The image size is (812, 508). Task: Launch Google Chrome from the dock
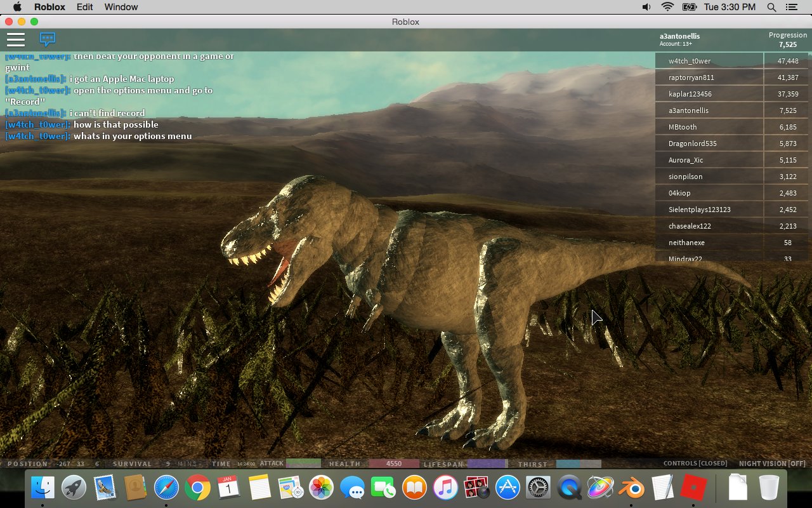[198, 488]
